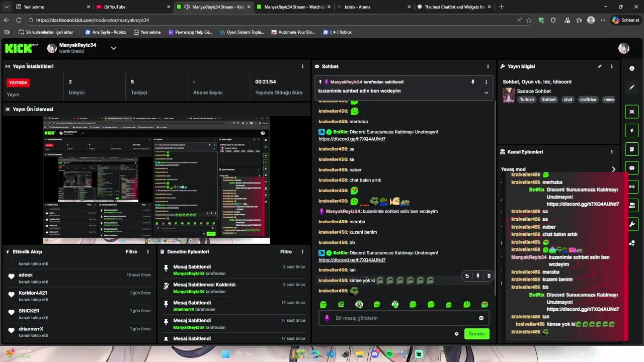The height and width of the screenshot is (362, 644).
Task: Click the Filtre button in Etkinlik Akışı
Action: (131, 252)
